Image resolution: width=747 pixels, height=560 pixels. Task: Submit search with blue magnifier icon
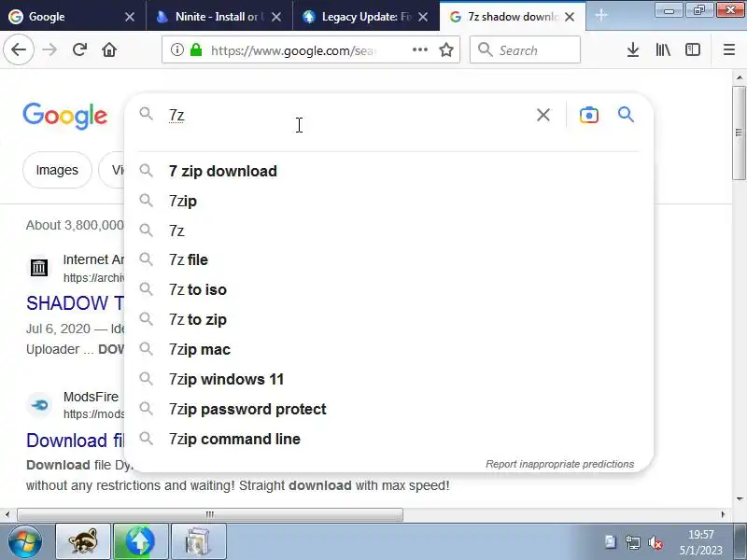(x=626, y=114)
